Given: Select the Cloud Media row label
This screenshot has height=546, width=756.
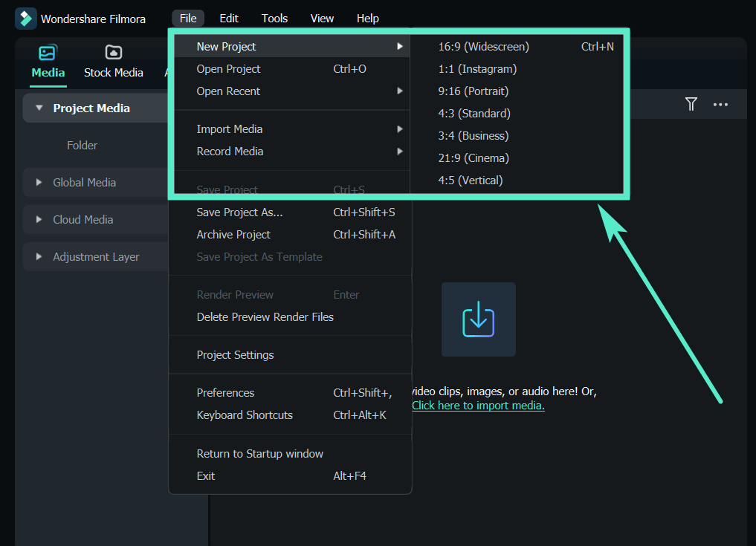Looking at the screenshot, I should click(x=83, y=219).
